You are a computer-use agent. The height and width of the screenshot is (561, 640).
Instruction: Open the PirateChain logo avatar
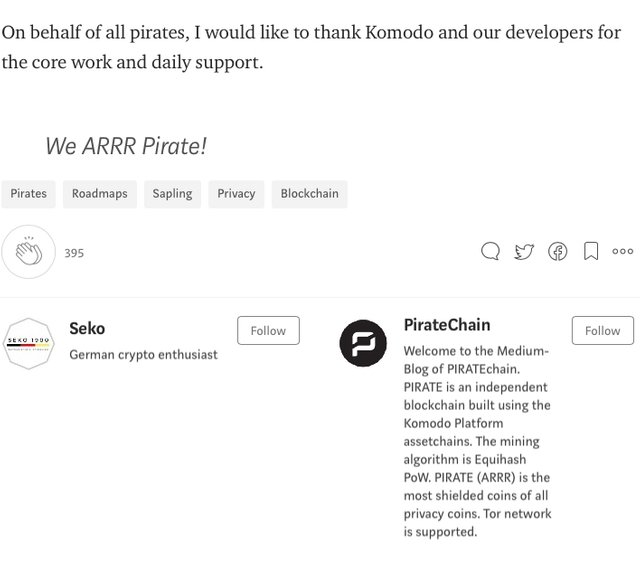(363, 343)
